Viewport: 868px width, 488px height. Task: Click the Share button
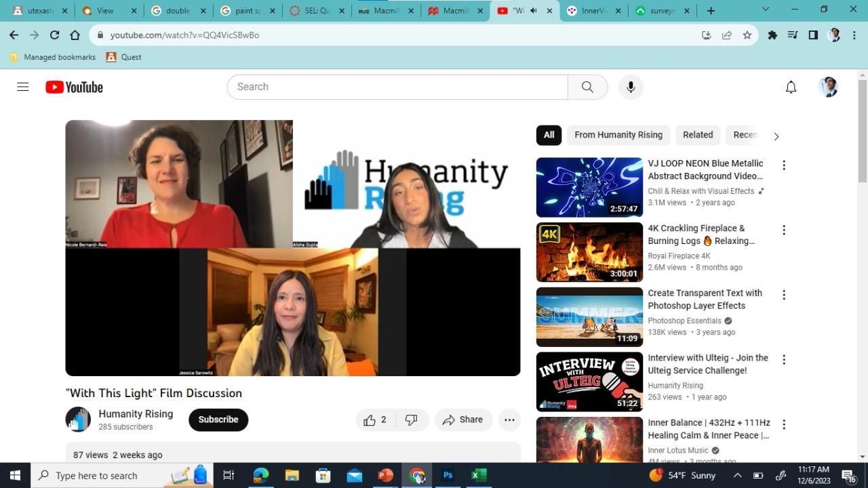coord(463,420)
